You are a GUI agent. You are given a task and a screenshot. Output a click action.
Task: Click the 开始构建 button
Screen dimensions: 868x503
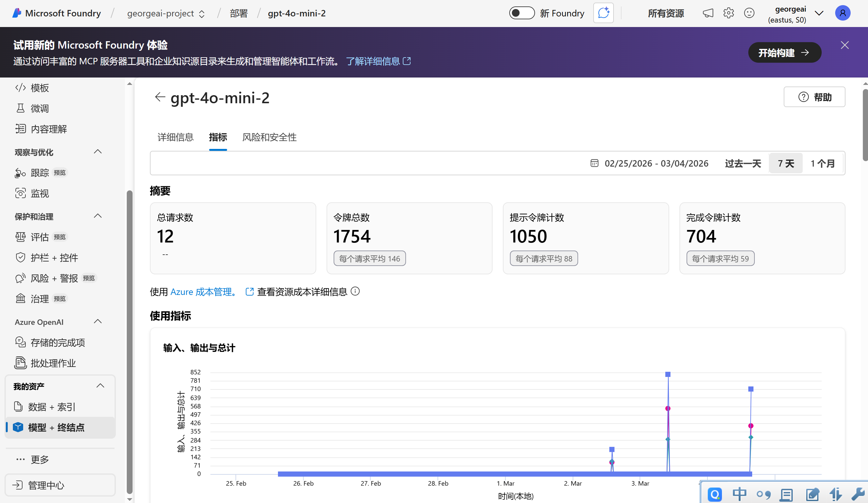(x=784, y=52)
